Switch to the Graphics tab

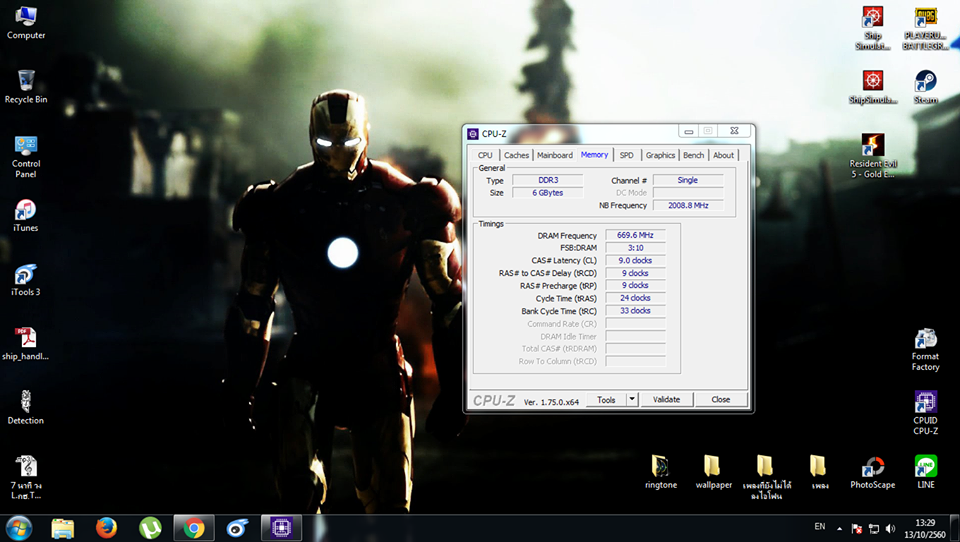[660, 156]
